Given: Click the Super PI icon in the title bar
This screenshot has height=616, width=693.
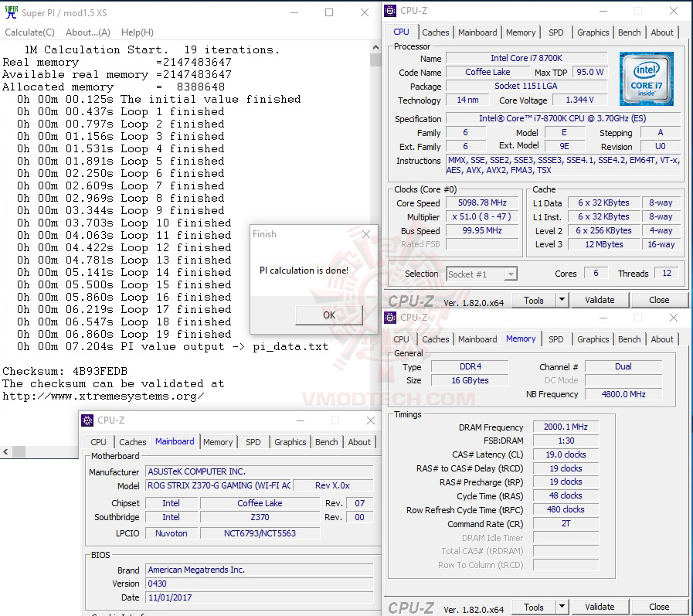Looking at the screenshot, I should coord(10,12).
